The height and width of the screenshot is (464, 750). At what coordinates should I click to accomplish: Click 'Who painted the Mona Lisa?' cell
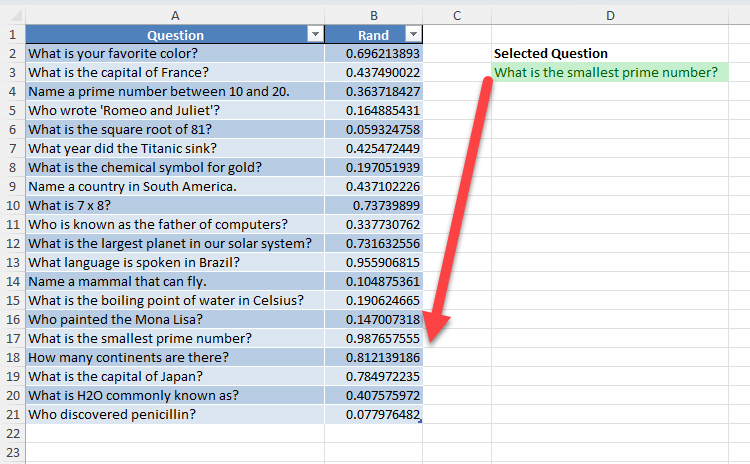click(175, 319)
